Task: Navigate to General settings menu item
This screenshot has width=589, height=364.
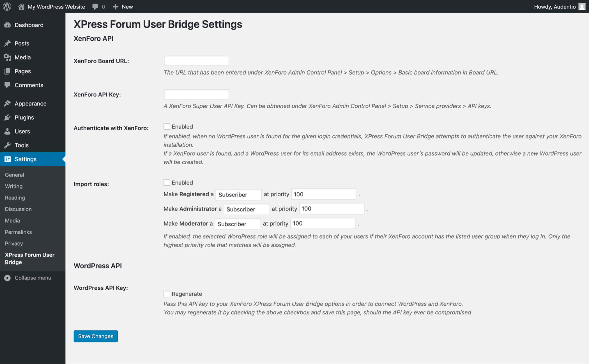Action: [x=14, y=175]
